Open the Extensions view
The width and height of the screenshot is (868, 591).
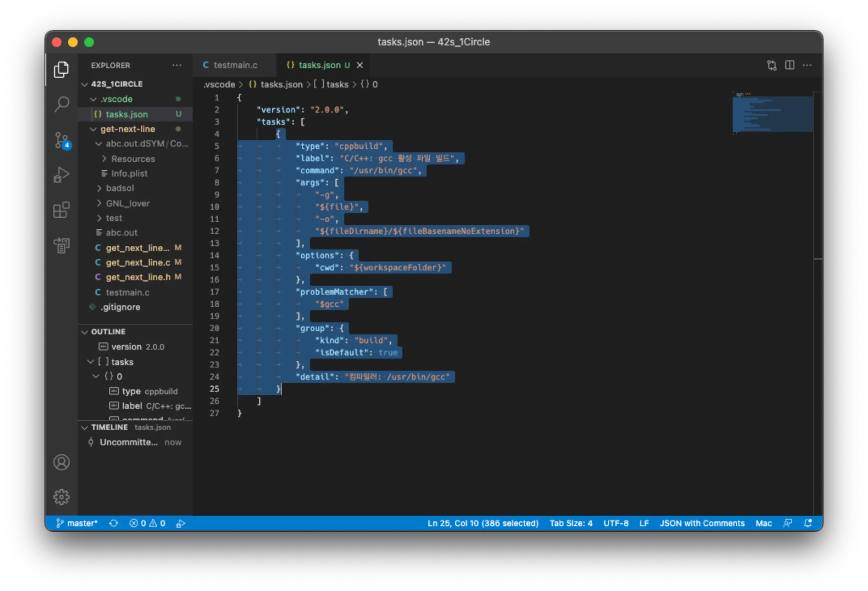61,210
